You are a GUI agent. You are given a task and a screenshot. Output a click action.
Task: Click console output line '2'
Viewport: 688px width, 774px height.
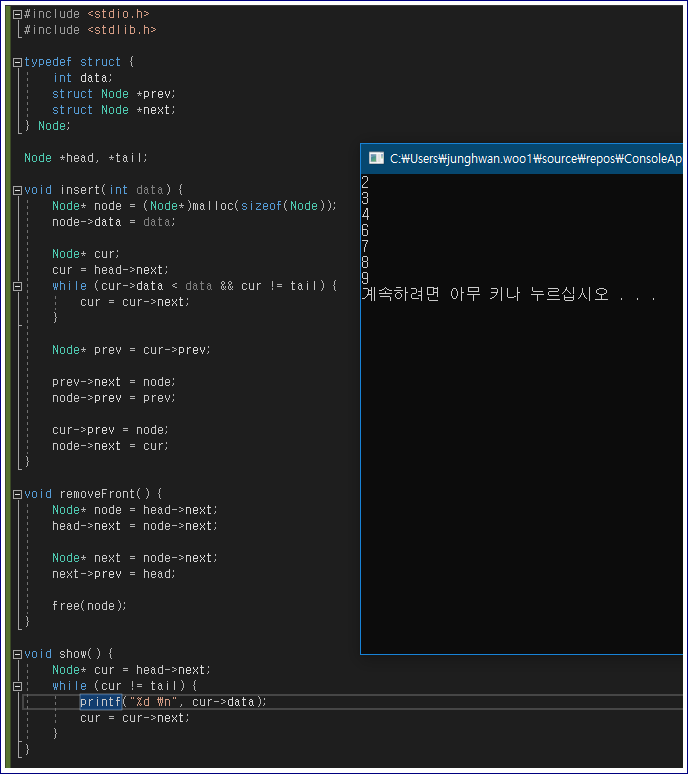click(365, 183)
